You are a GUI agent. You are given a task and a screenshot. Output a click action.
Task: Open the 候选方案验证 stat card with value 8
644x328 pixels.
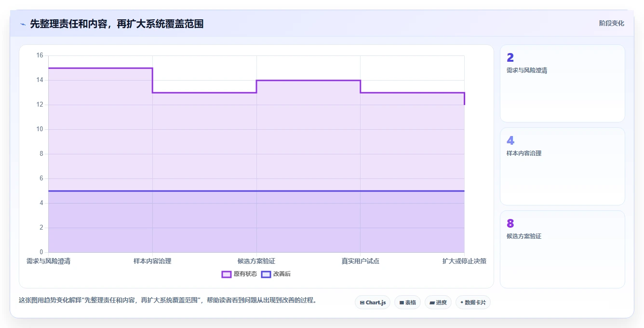tap(563, 249)
